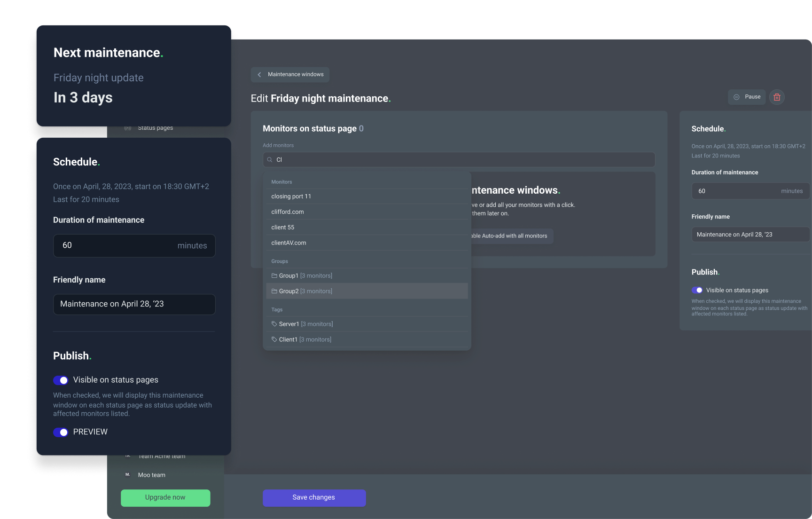Click the Server1 tag icon
The image size is (812, 519).
[x=274, y=324]
